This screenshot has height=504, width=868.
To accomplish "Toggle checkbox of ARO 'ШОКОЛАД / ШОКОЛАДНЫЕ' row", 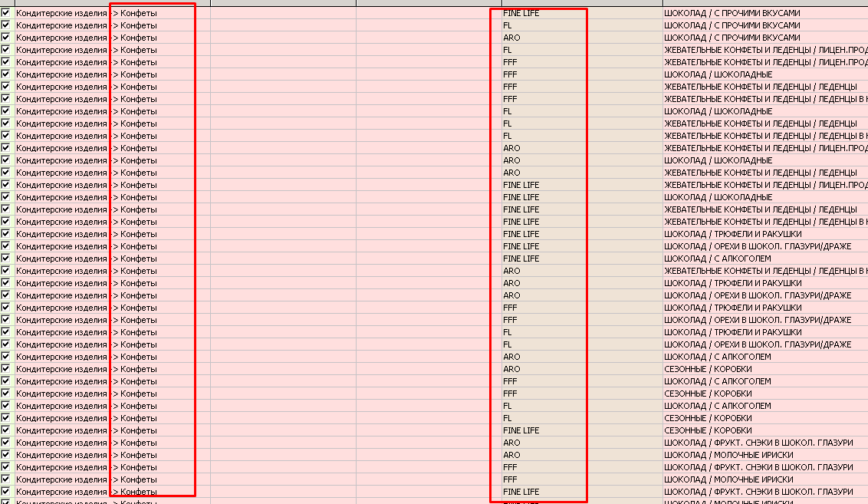I will 5,160.
